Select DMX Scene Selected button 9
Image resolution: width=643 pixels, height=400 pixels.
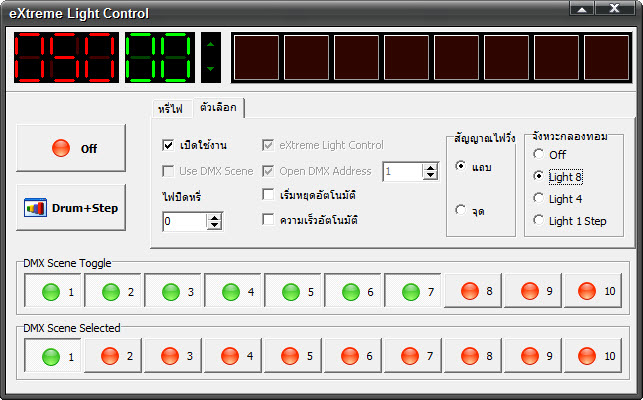click(533, 356)
